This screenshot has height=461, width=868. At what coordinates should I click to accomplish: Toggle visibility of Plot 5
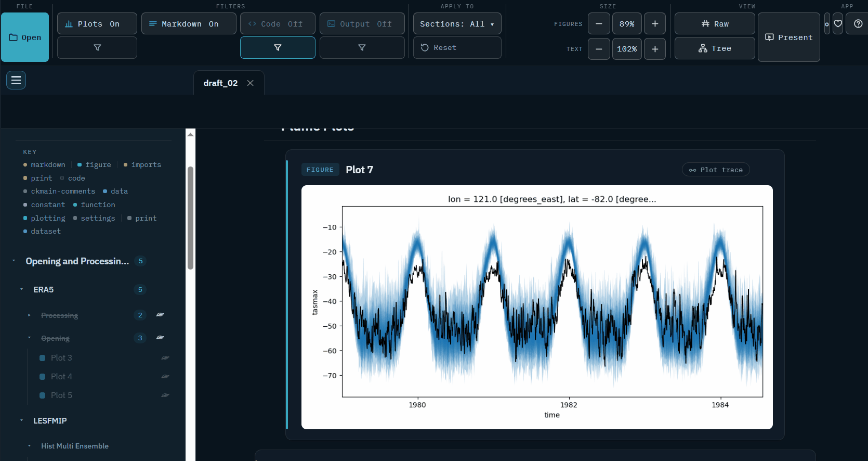(165, 395)
